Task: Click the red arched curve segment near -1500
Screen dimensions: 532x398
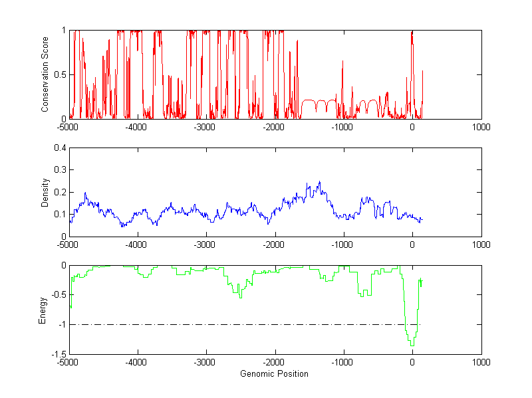Action: [x=308, y=100]
